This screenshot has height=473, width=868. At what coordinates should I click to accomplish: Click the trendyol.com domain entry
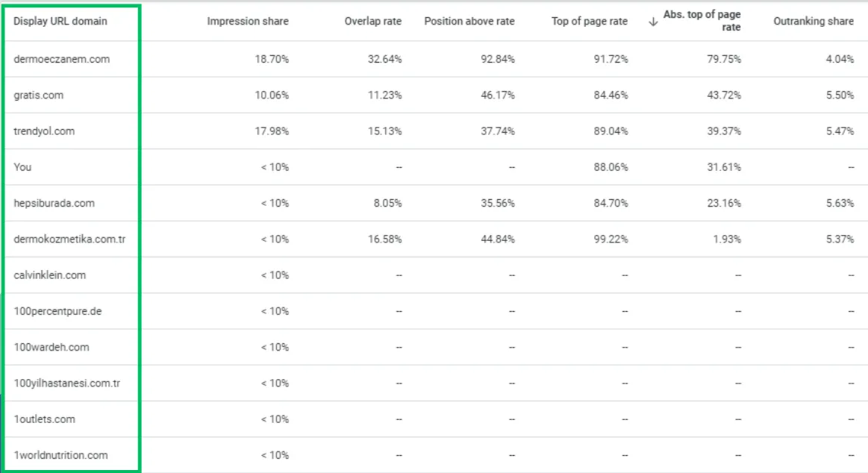[x=44, y=131]
